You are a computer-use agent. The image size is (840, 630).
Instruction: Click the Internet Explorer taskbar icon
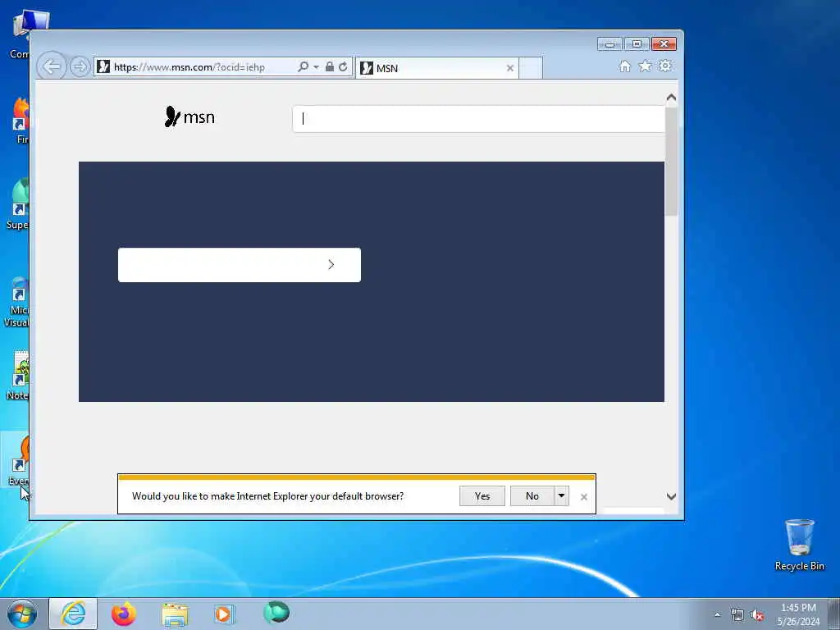click(x=73, y=614)
